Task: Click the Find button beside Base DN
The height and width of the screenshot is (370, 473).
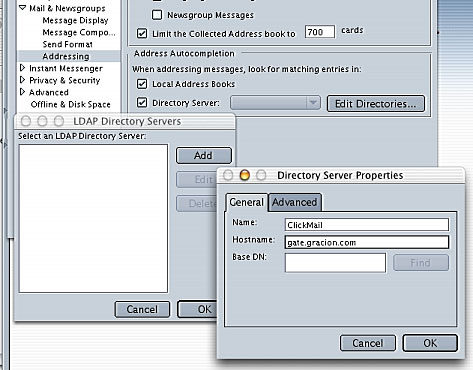Action: 421,263
